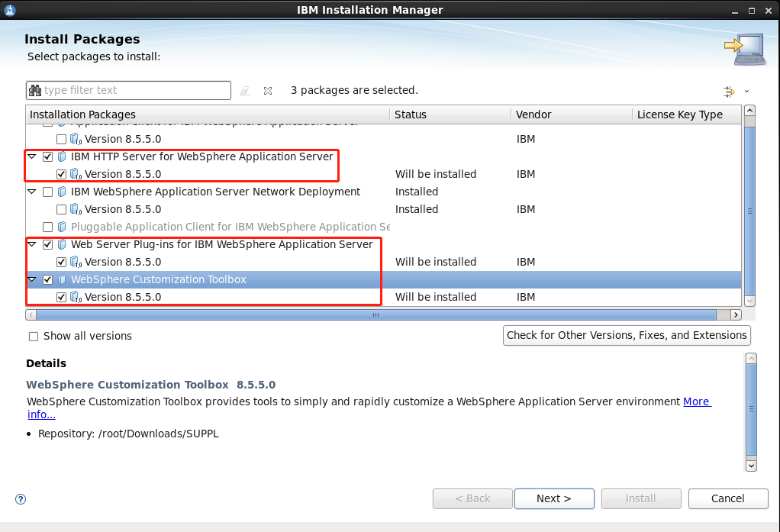Uncheck Version 8.5.5.0 under IBM HTTP Server

coord(61,174)
